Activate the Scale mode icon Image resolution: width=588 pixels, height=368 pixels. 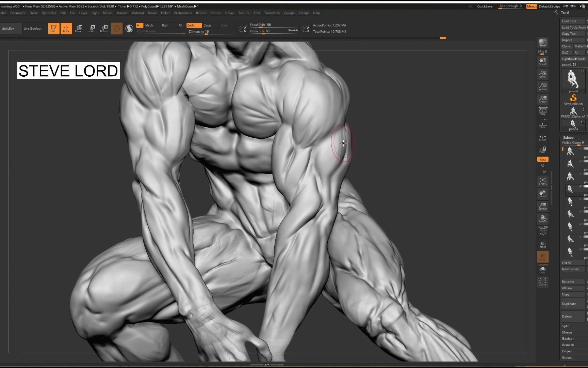point(91,28)
